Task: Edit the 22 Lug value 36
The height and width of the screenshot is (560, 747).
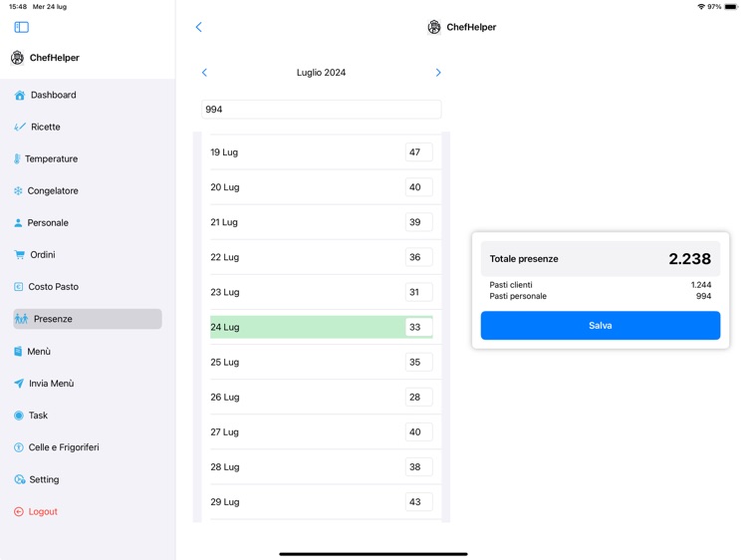Action: [418, 257]
